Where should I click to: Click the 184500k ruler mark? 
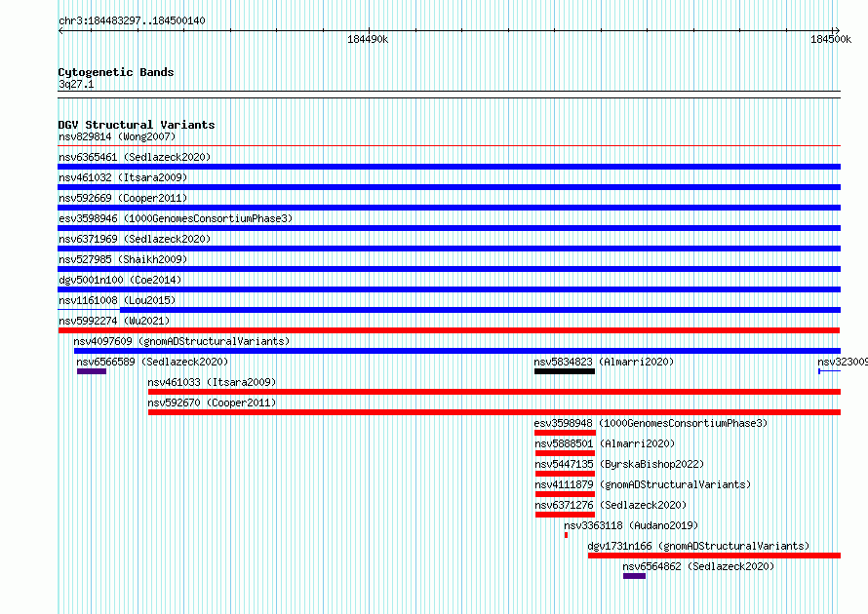click(831, 39)
